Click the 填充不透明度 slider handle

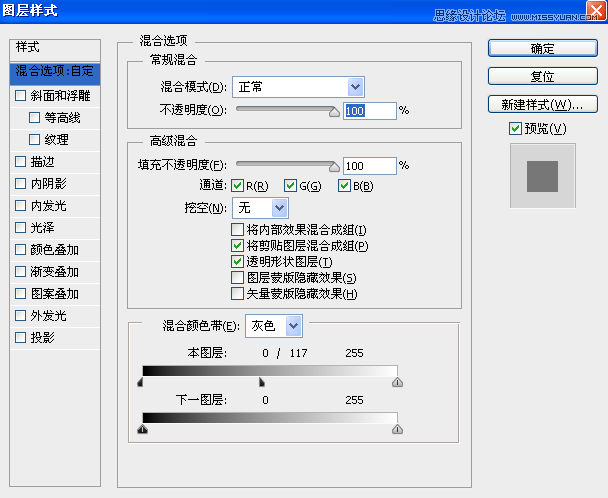334,167
